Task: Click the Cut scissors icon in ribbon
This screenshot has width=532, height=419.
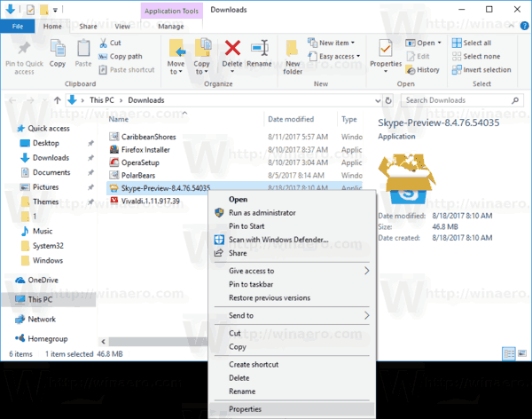Action: pos(103,43)
